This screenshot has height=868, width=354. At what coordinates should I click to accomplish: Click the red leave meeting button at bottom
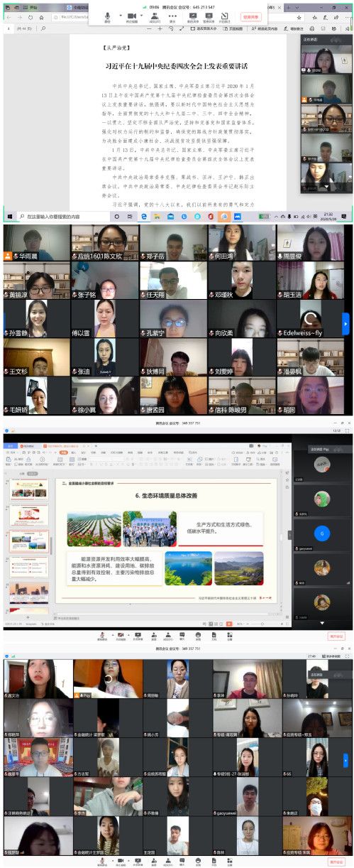(x=336, y=636)
